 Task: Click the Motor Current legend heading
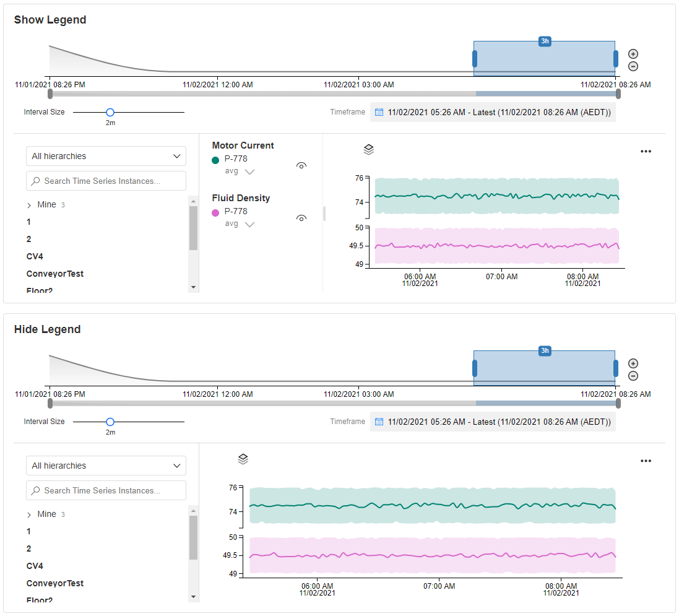coord(243,145)
